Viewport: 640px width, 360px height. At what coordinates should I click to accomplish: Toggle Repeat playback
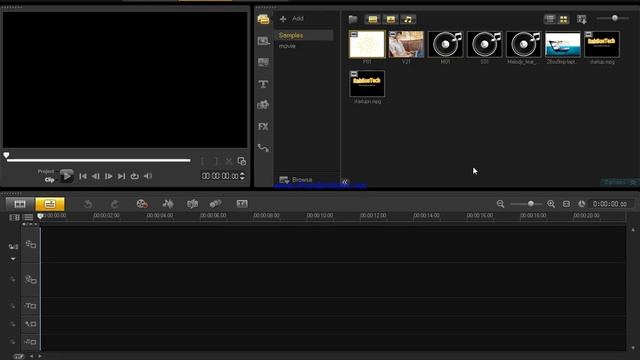135,176
